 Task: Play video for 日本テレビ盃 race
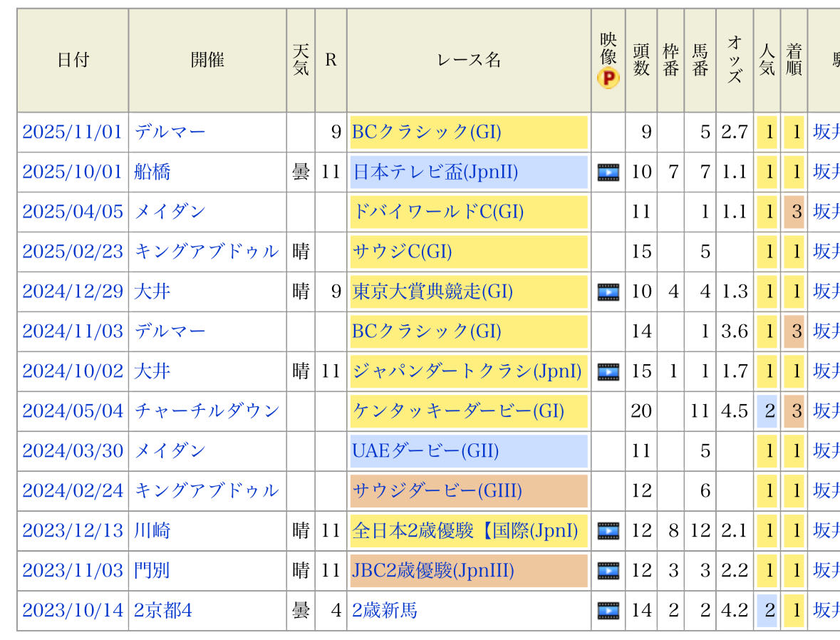pyautogui.click(x=608, y=172)
